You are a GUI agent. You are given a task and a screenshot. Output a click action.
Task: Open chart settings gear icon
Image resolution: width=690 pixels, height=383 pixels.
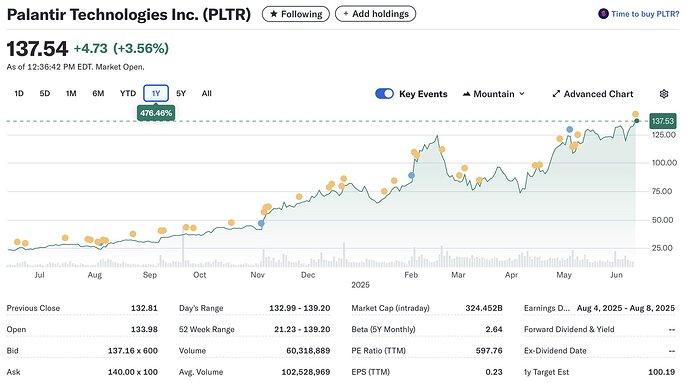coord(664,94)
